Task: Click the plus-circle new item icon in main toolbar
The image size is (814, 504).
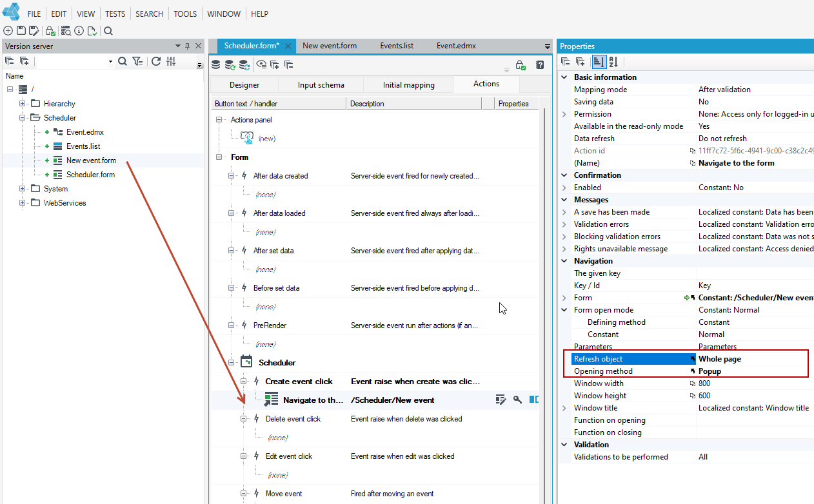Action: click(8, 30)
